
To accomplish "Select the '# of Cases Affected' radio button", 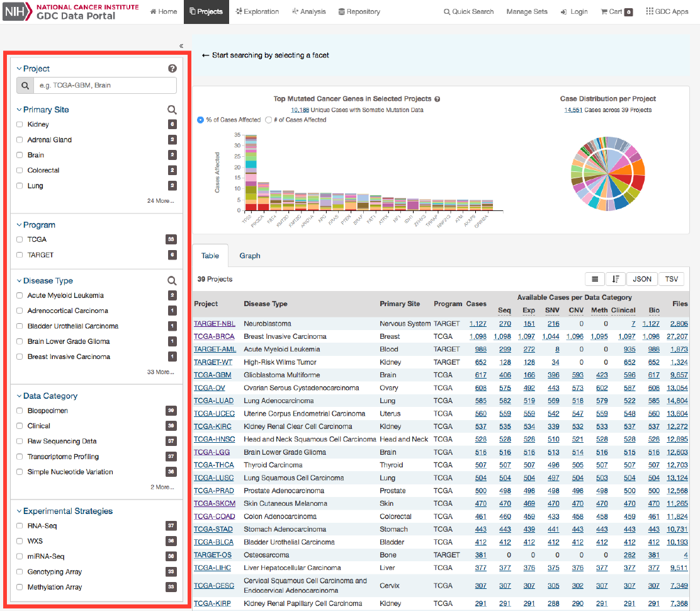I will (269, 120).
